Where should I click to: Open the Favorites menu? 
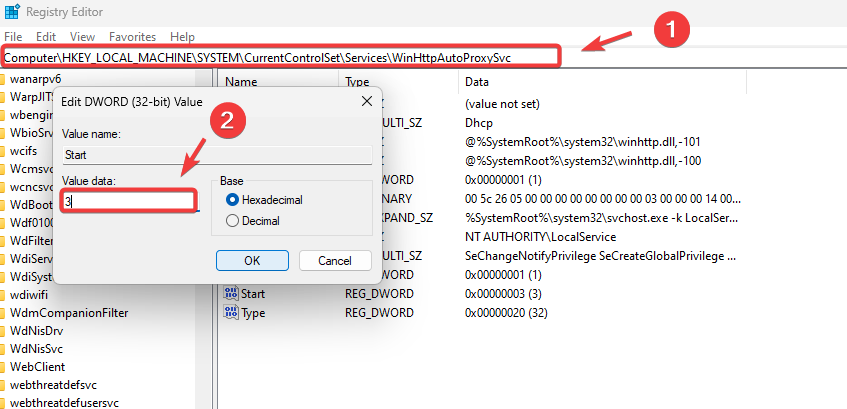(x=132, y=37)
